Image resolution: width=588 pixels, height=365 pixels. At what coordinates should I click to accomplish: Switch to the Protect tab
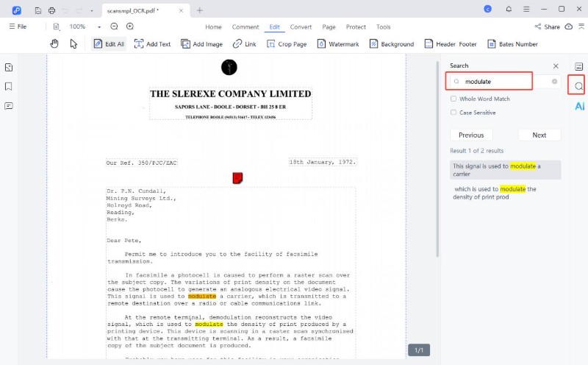pyautogui.click(x=356, y=27)
